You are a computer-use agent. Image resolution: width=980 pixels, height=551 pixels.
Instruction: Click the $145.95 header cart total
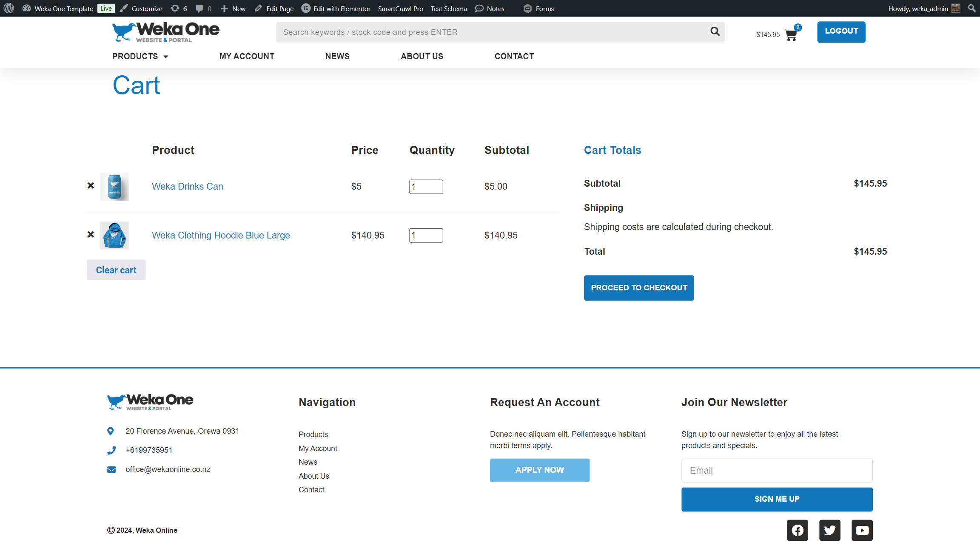click(x=768, y=35)
